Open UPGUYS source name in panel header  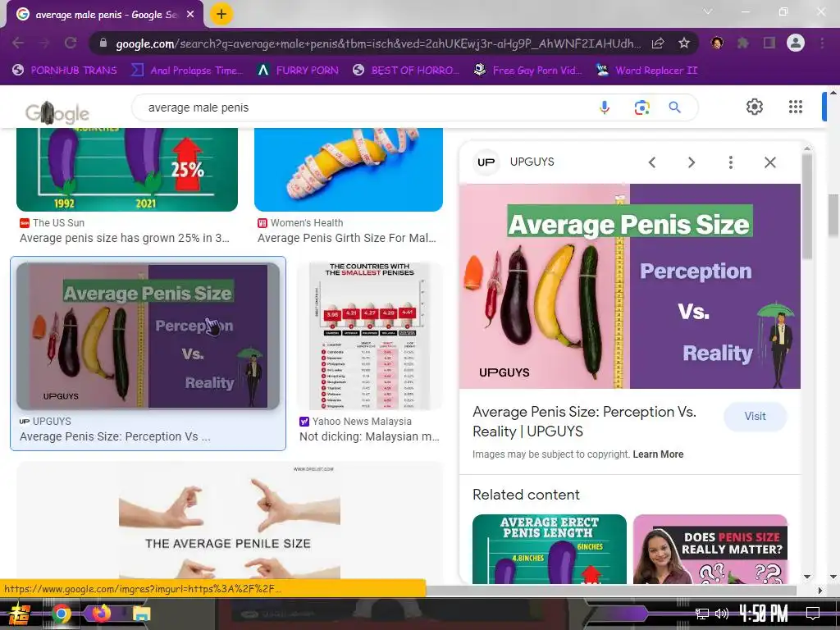pyautogui.click(x=532, y=162)
